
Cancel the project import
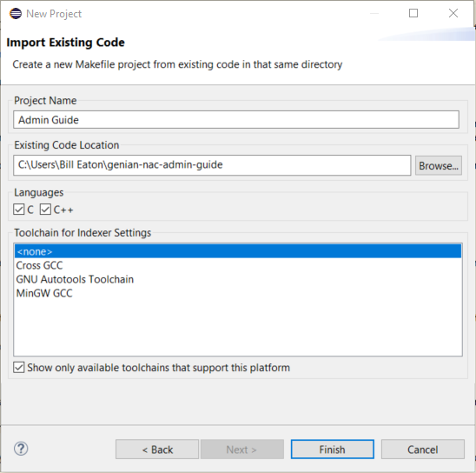tap(422, 450)
